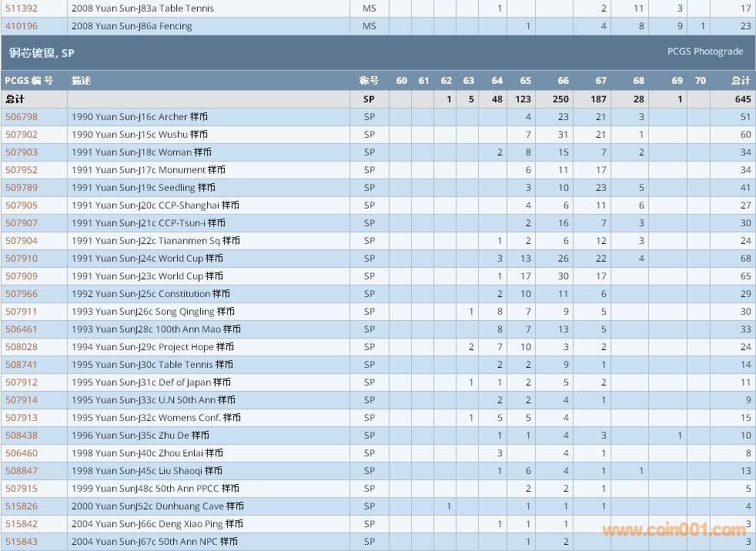Image resolution: width=756 pixels, height=551 pixels.
Task: Open 507905 CCP-Shanghai coin link
Action: coord(21,205)
